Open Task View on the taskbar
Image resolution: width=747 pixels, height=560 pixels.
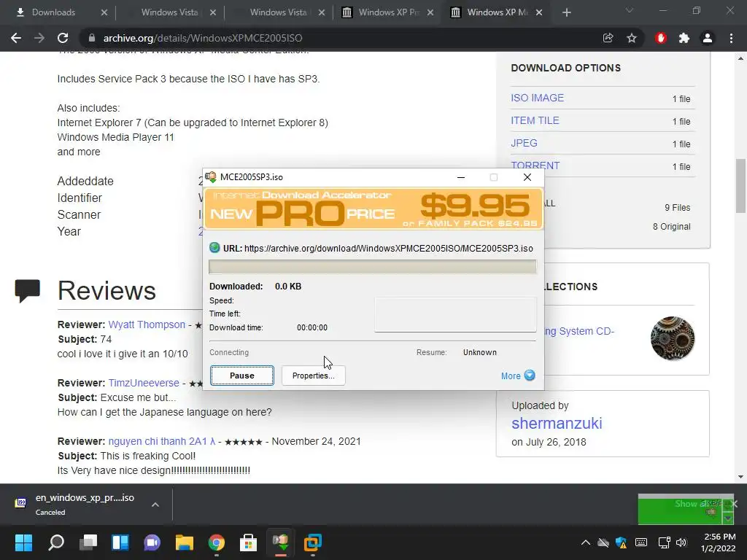pos(88,542)
